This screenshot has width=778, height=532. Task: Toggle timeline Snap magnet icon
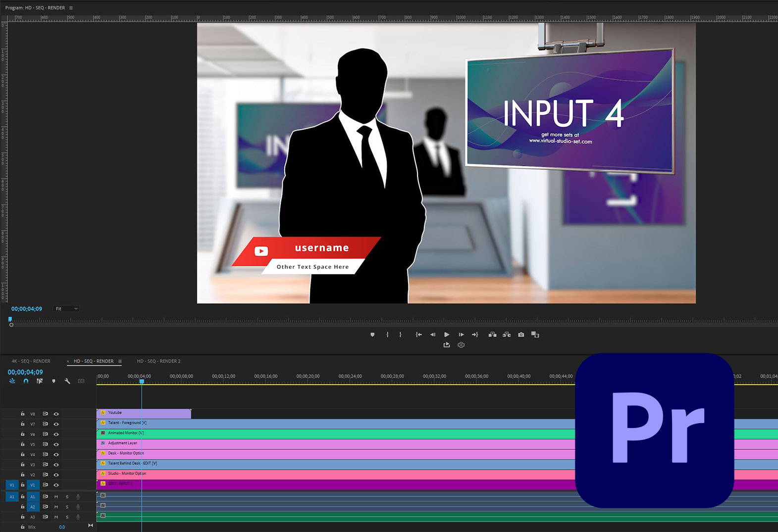(x=26, y=381)
